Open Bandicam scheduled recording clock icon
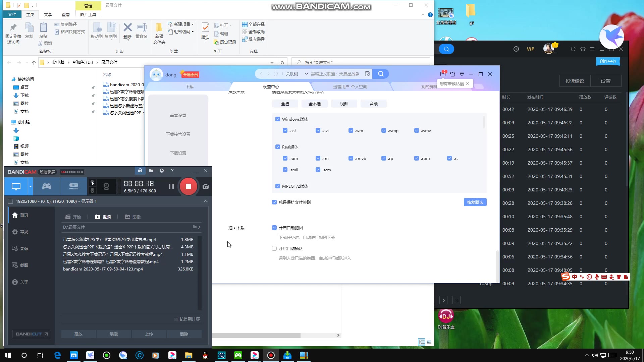The height and width of the screenshot is (362, 644). (162, 171)
